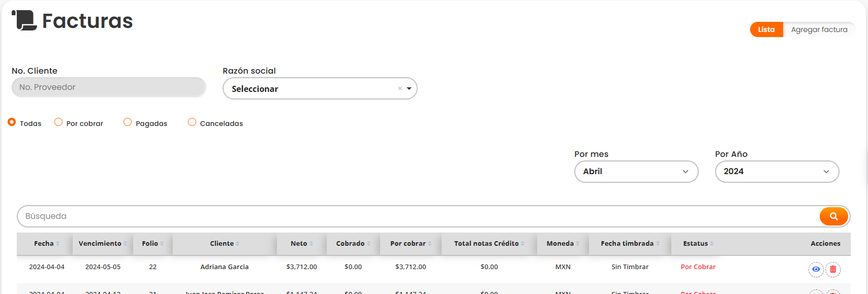Sort table by Neto column arrows
868x294 pixels.
(311, 244)
